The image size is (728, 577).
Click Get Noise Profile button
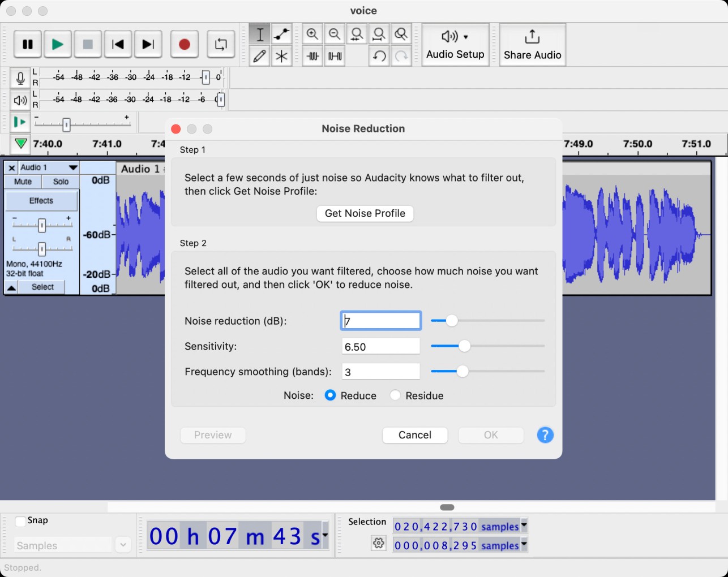(x=365, y=213)
